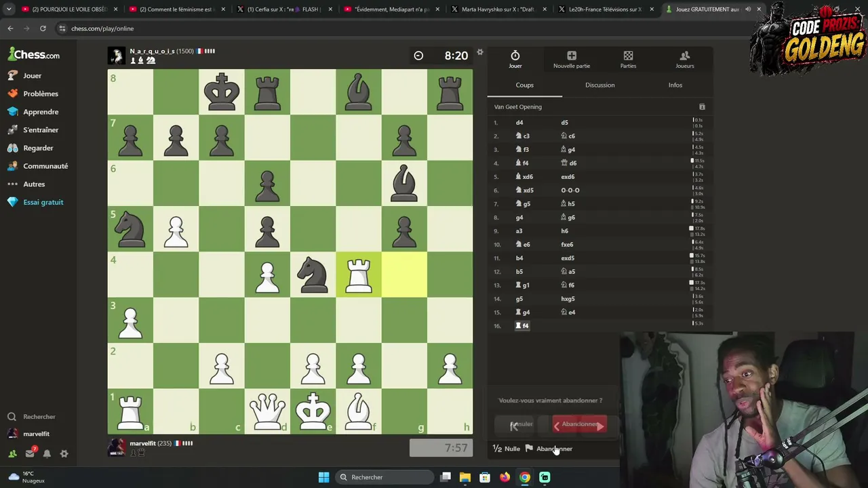Open the Jouer item in the left sidebar
The width and height of the screenshot is (868, 488).
click(x=25, y=75)
